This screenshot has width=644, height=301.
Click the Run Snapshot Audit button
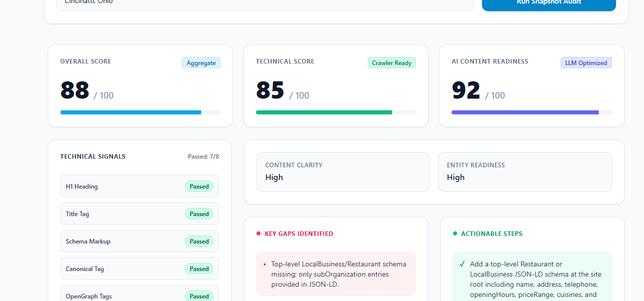tap(549, 4)
